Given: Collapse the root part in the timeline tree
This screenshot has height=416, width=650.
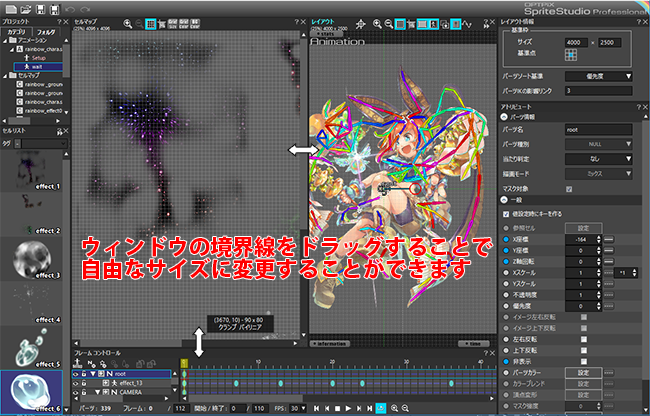Looking at the screenshot, I should coord(93,374).
